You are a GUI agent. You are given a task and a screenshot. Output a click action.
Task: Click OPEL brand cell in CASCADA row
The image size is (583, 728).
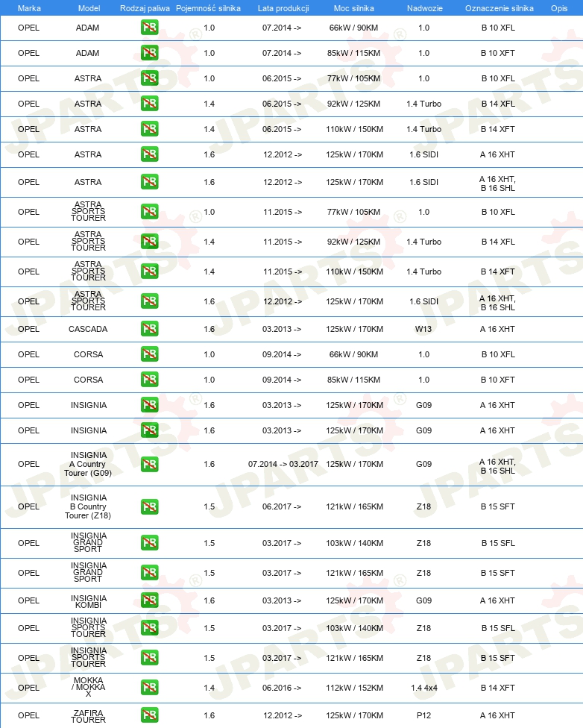[29, 329]
